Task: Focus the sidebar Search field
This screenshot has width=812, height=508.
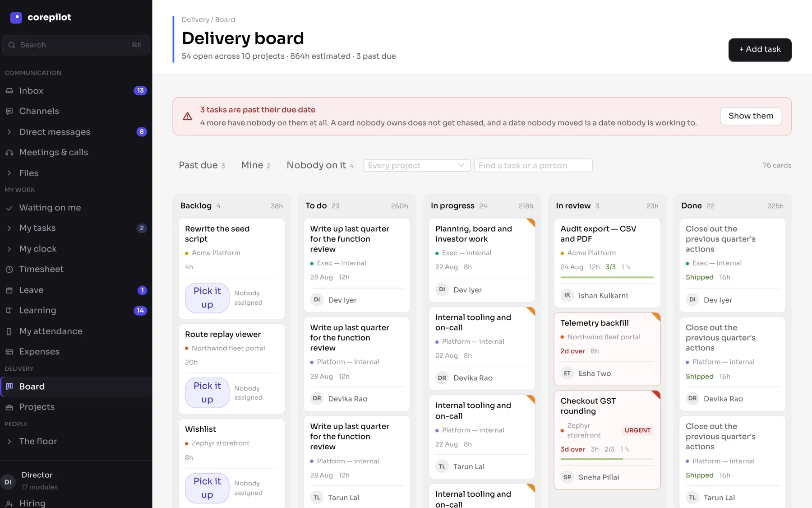Action: [76, 45]
